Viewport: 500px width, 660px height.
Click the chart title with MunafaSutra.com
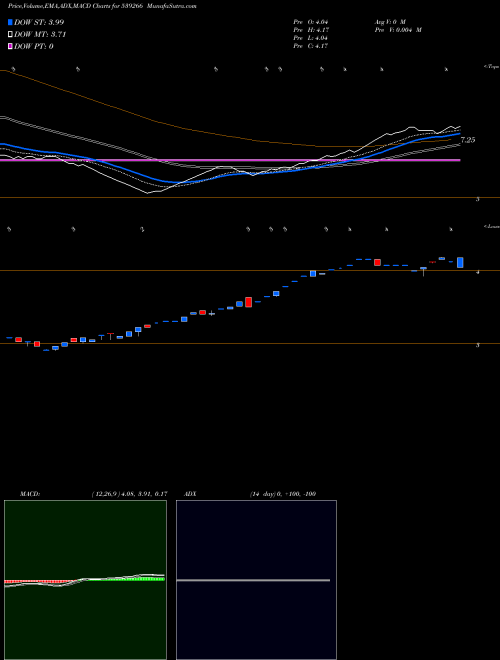point(102,6)
